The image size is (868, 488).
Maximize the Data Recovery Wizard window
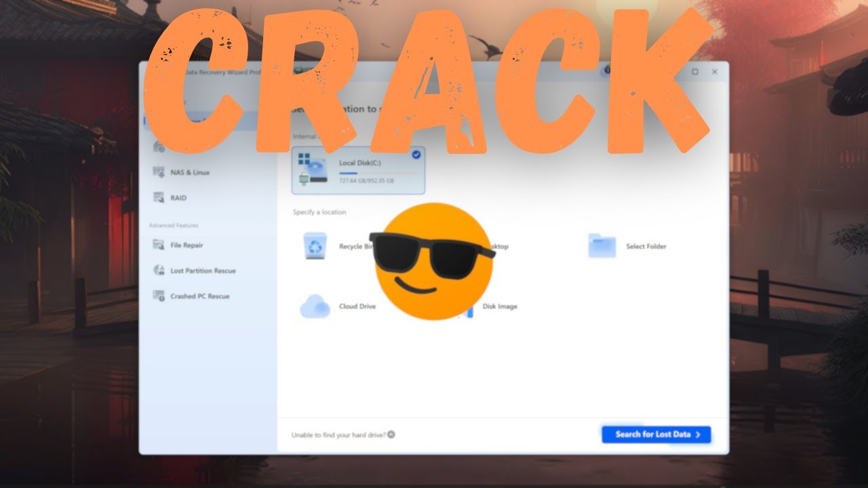[x=695, y=71]
